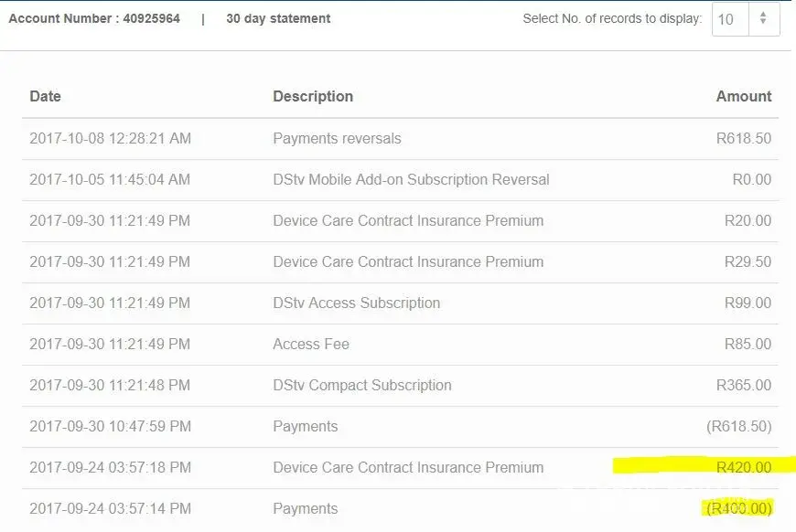796x532 pixels.
Task: Click the (R618.50) payment amount
Action: (738, 427)
